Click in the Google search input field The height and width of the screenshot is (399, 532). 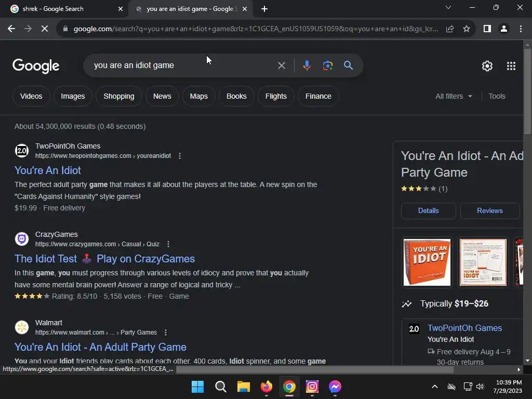click(x=183, y=65)
